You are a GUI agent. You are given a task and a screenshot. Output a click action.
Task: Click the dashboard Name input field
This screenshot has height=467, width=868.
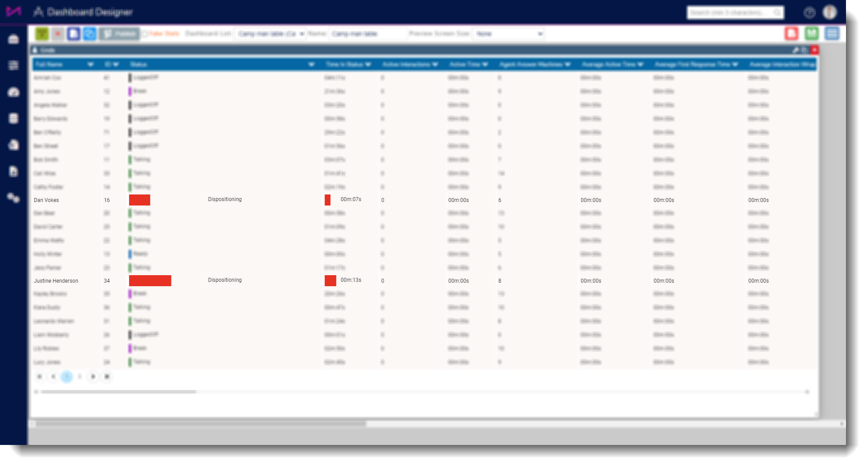point(367,34)
